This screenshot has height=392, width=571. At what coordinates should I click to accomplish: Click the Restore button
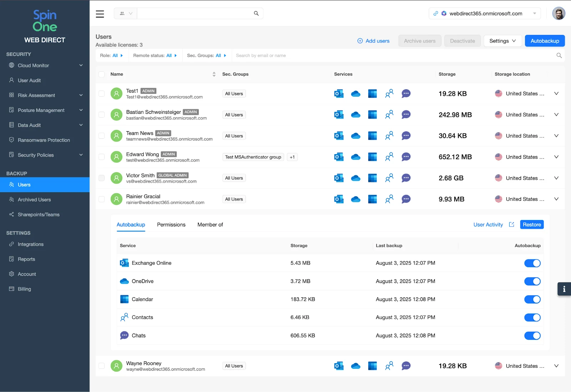[x=531, y=224]
